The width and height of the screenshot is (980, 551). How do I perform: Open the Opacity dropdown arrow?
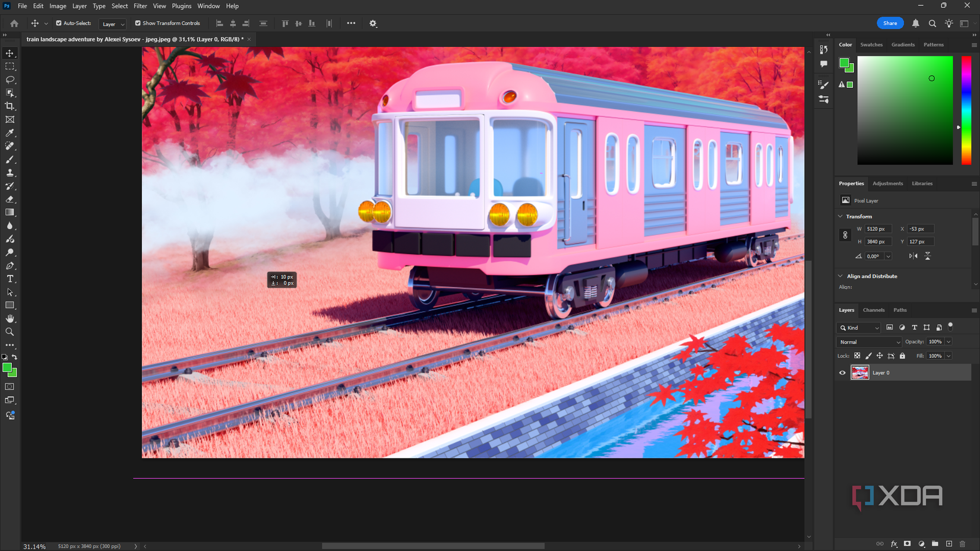point(949,342)
